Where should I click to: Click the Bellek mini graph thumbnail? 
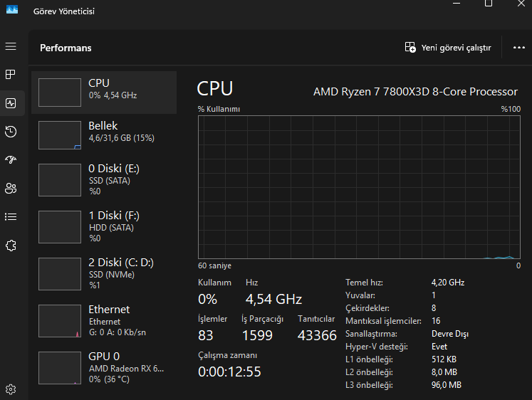60,135
